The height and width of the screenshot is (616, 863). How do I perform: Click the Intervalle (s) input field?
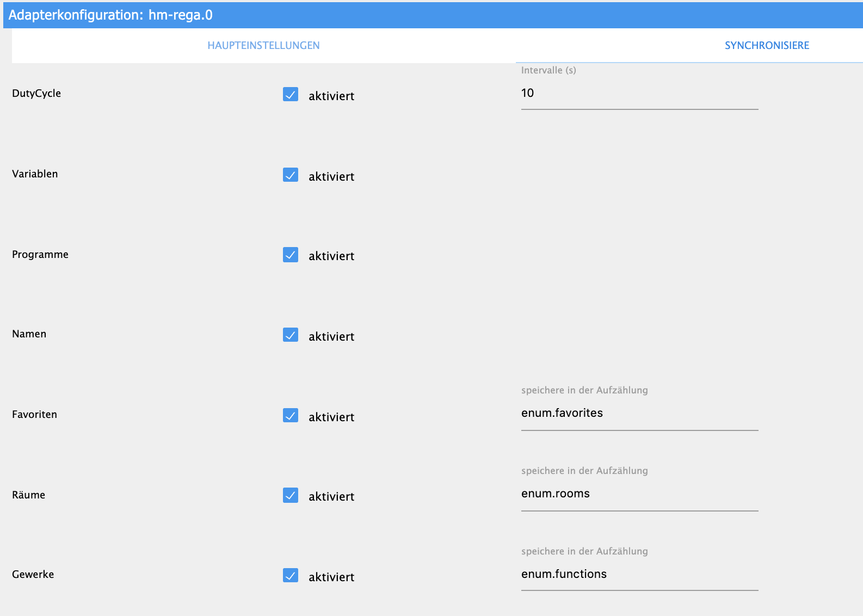point(639,94)
